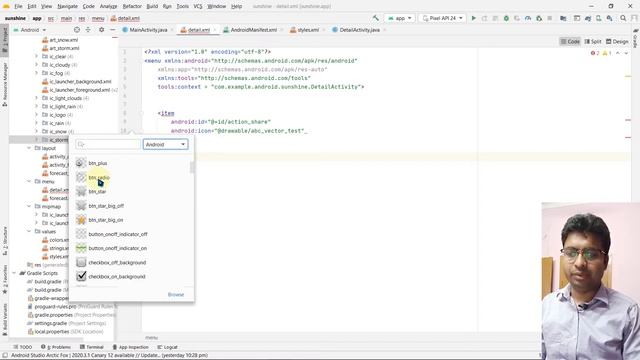
Task: Open ic_launcher_background.xml file
Action: [77, 81]
